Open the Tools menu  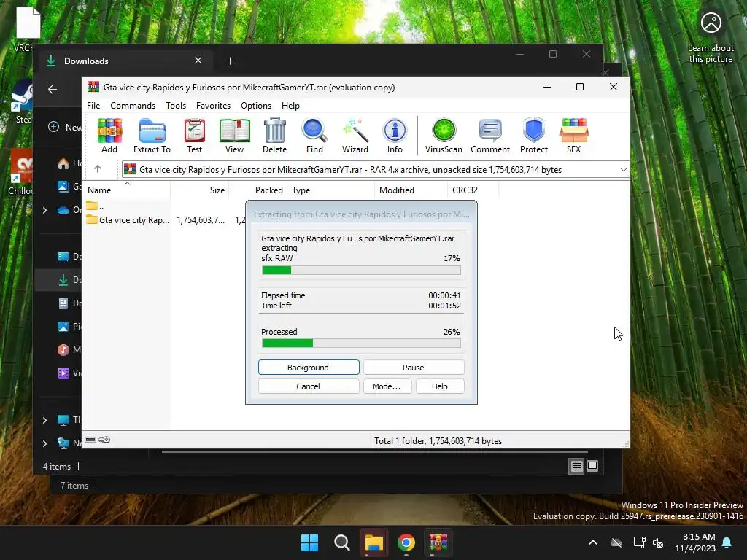[x=176, y=106]
